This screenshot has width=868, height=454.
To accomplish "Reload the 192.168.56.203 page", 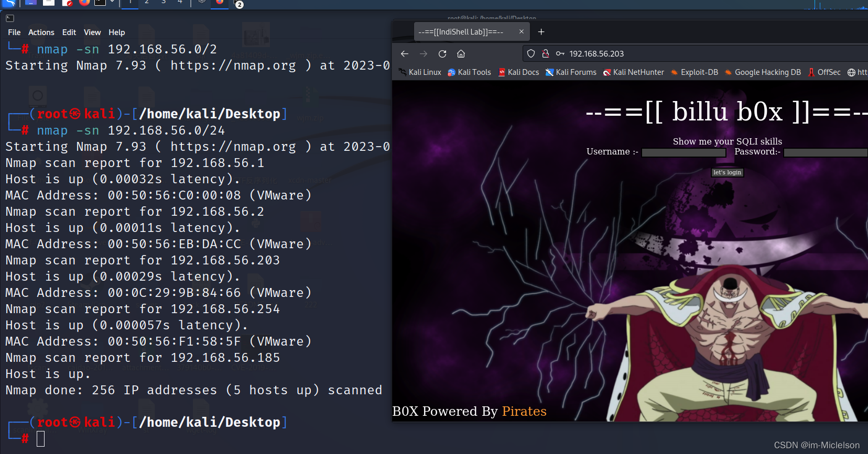I will [442, 54].
